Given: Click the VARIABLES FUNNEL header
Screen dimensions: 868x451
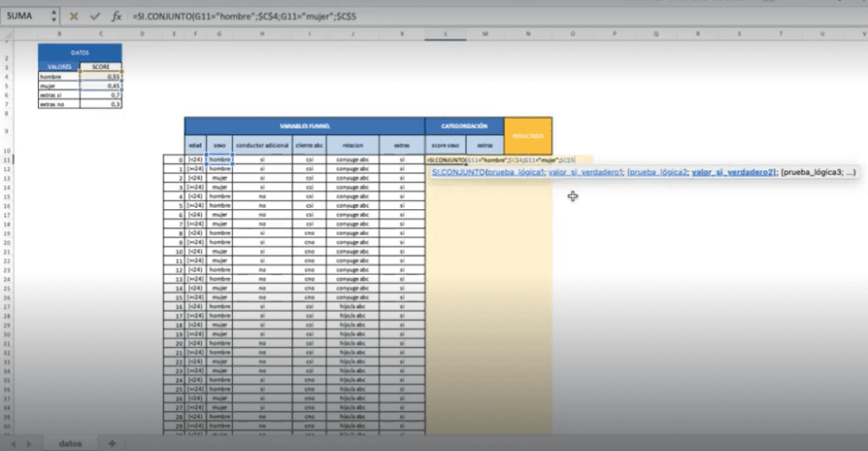Looking at the screenshot, I should (304, 126).
